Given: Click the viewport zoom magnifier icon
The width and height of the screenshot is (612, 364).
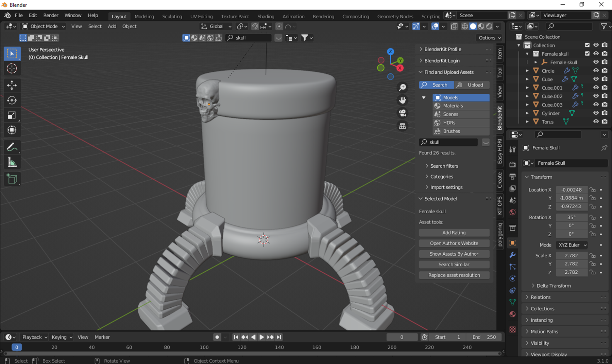Looking at the screenshot, I should coord(403,88).
